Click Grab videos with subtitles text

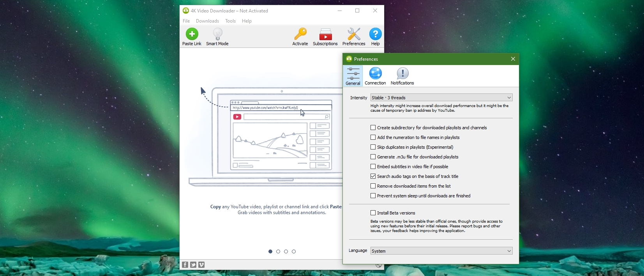(x=282, y=213)
